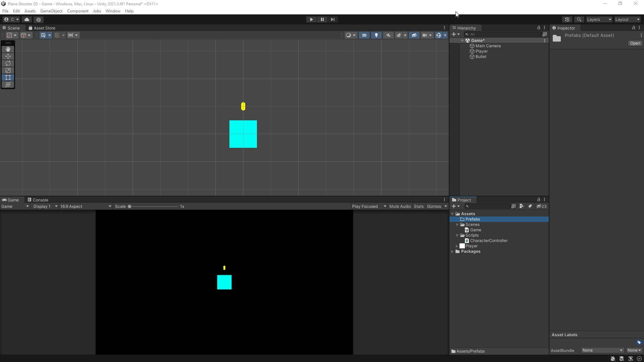This screenshot has width=644, height=362.
Task: Open the Unity cloud services icon
Action: [x=27, y=19]
